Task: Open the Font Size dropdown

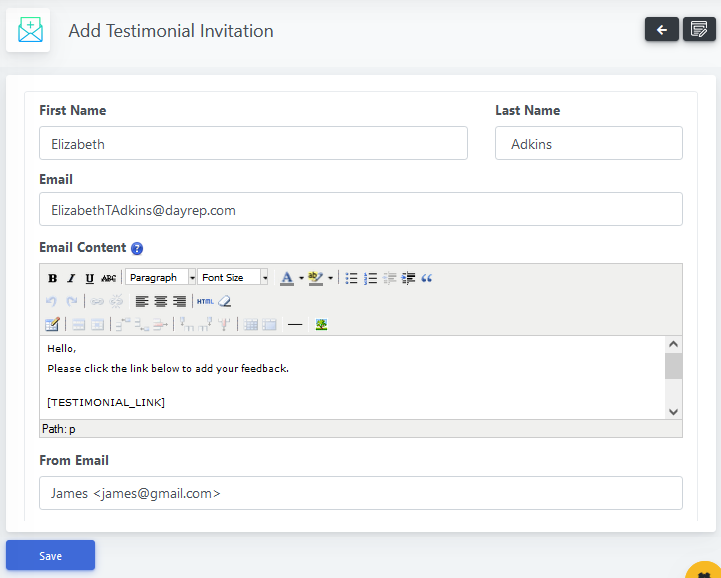Action: point(233,277)
